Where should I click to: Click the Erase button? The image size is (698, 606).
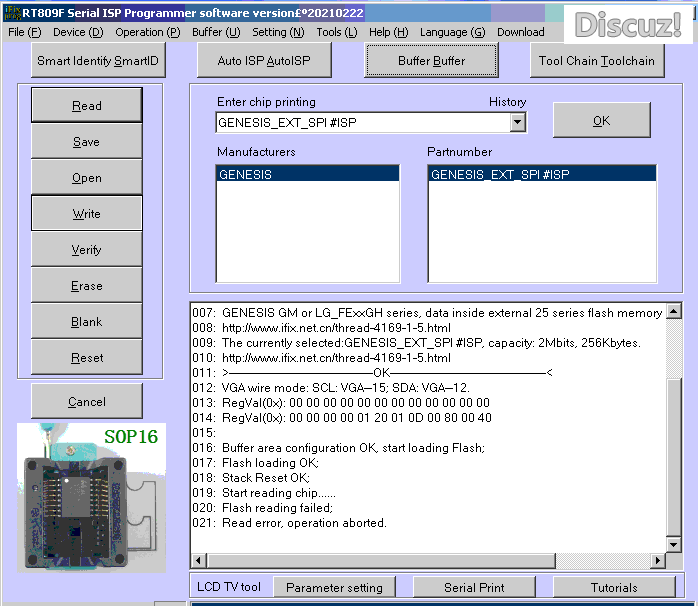[87, 286]
